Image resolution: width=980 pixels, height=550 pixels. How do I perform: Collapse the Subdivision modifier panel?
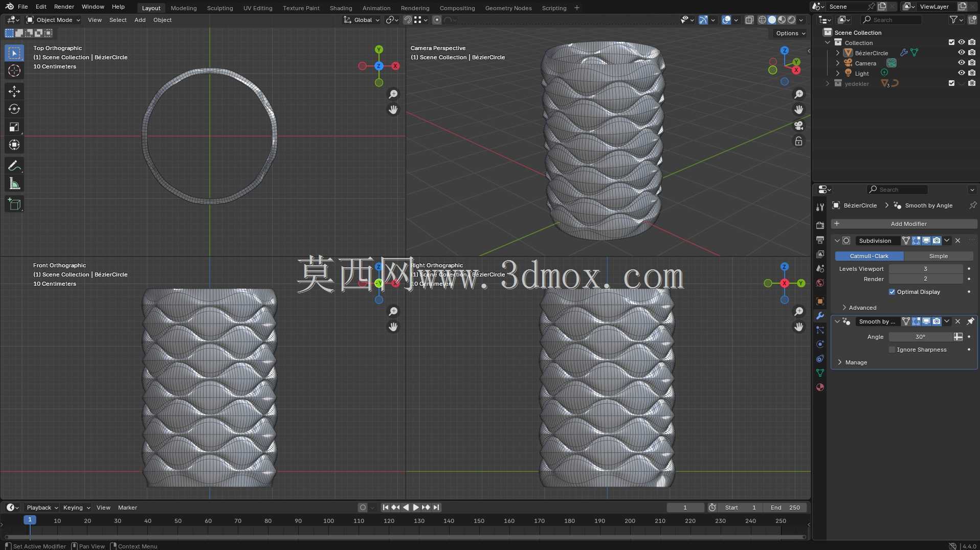tap(837, 241)
